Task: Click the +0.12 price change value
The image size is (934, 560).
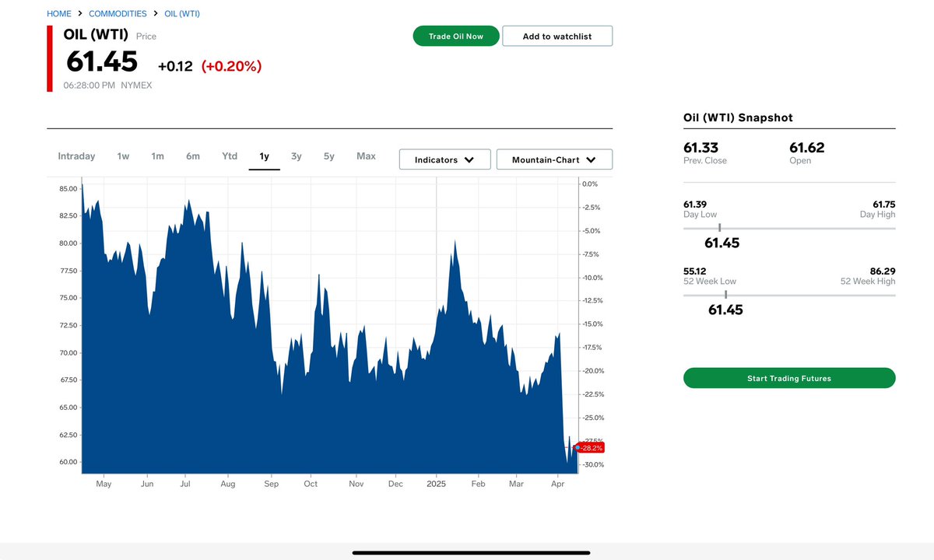Action: (175, 66)
